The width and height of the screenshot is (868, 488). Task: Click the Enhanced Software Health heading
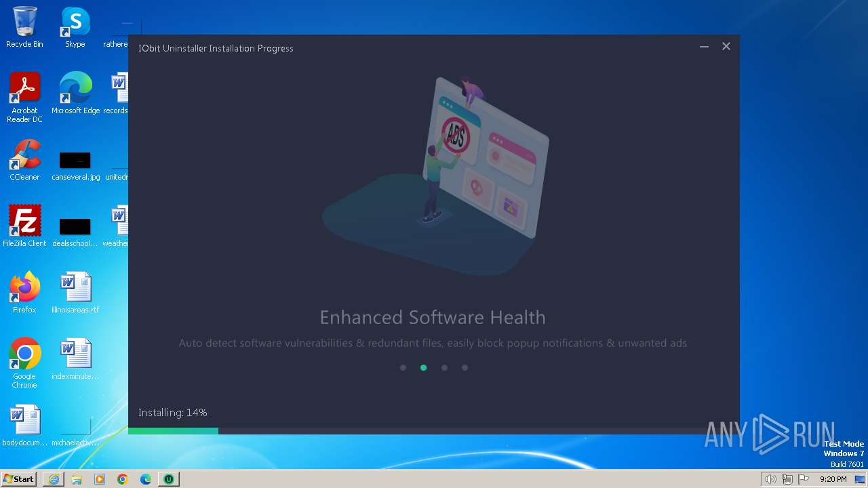tap(433, 317)
